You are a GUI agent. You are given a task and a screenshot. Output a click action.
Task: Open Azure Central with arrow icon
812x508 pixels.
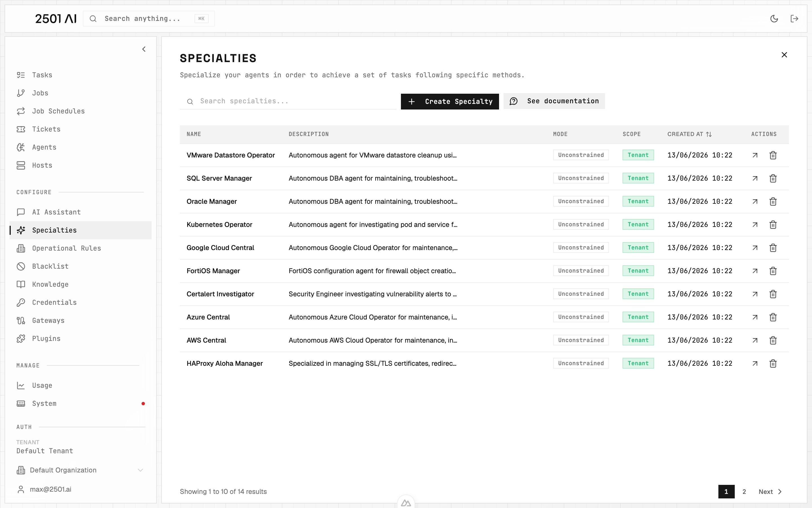755,317
